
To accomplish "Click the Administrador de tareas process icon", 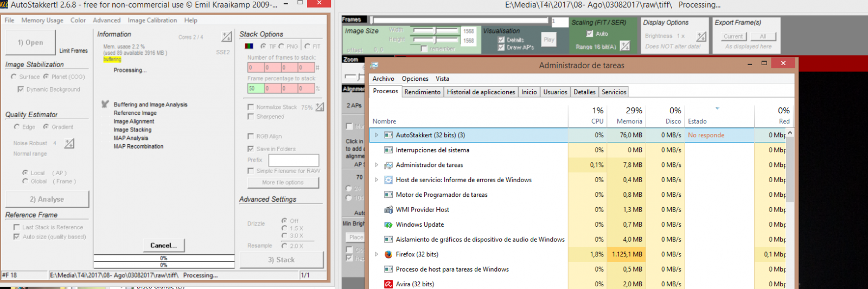I will [388, 165].
